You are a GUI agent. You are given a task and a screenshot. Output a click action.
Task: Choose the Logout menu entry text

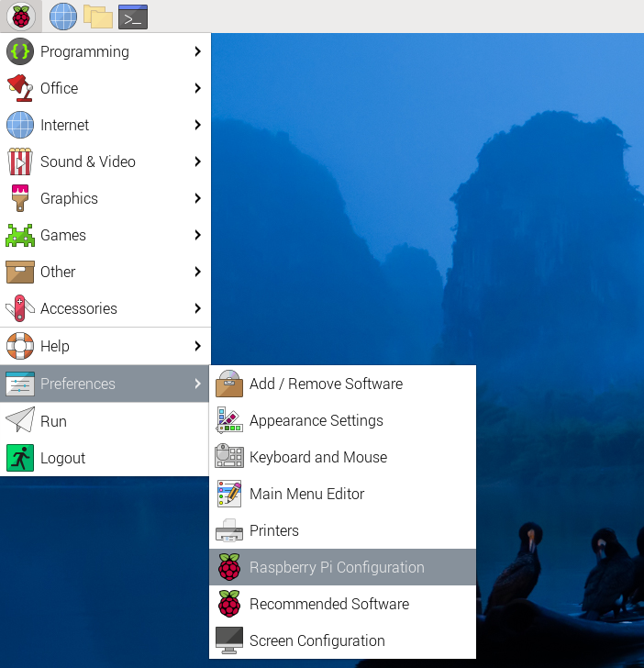point(62,459)
